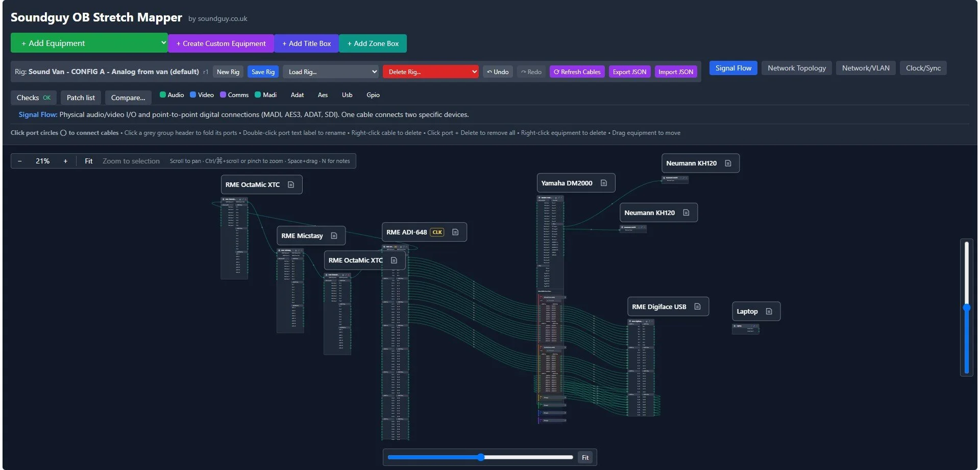Click the CLK badge on RME ADI-648
Viewport: 980px width, 470px height.
pos(437,232)
